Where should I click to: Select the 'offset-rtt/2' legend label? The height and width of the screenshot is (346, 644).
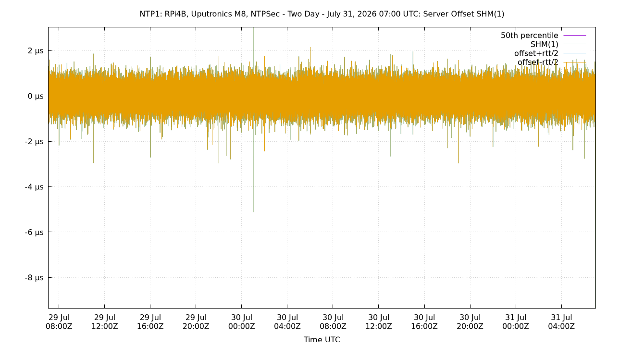[x=538, y=62]
